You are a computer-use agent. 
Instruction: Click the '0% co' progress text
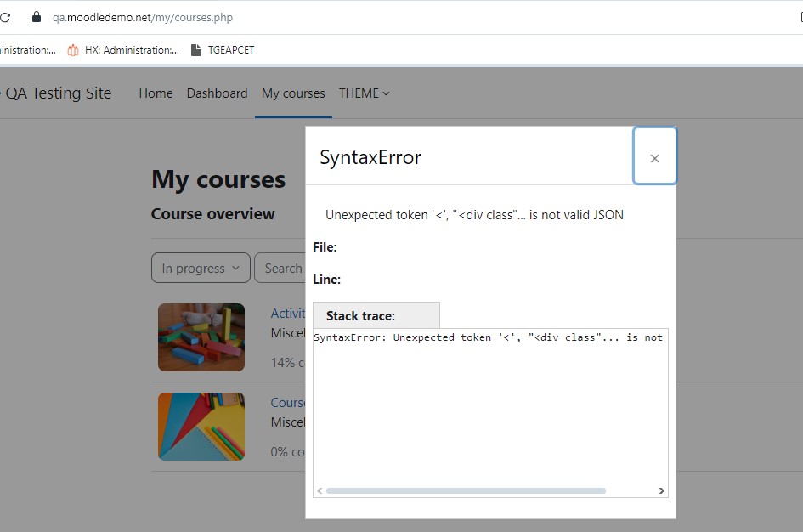click(288, 451)
